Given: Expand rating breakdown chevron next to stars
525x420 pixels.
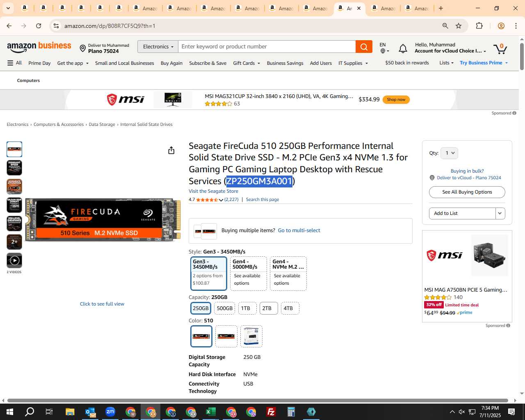Looking at the screenshot, I should 221,200.
